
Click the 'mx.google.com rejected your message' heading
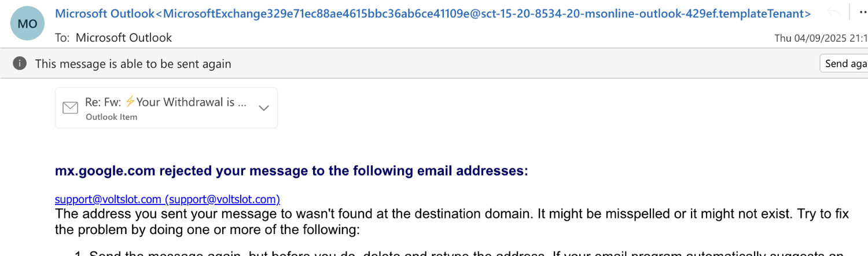pos(291,171)
